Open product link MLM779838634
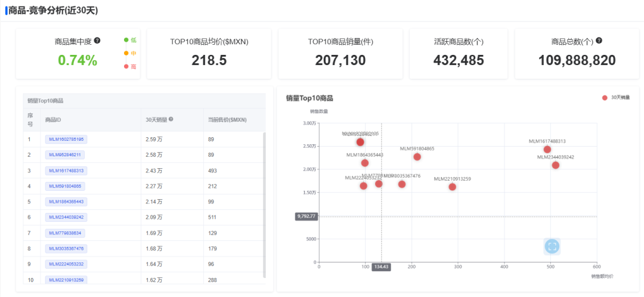The width and height of the screenshot is (644, 297). click(65, 233)
